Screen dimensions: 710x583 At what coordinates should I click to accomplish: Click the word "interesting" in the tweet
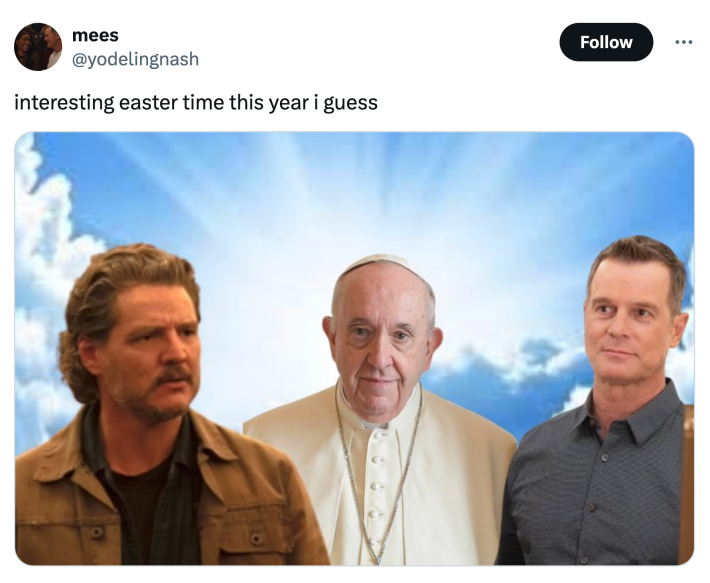point(64,102)
